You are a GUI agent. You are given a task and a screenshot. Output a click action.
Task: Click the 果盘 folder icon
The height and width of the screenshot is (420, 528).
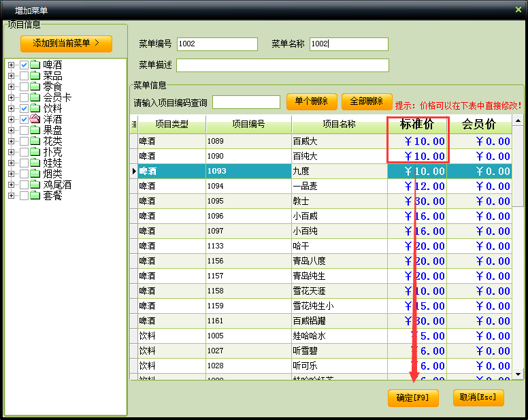pos(35,130)
